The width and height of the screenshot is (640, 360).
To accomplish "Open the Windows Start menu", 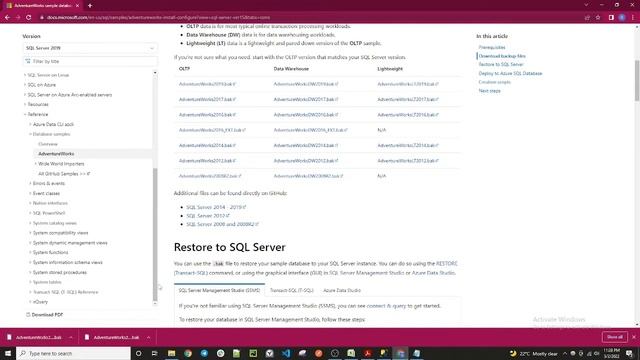I will pos(8,353).
